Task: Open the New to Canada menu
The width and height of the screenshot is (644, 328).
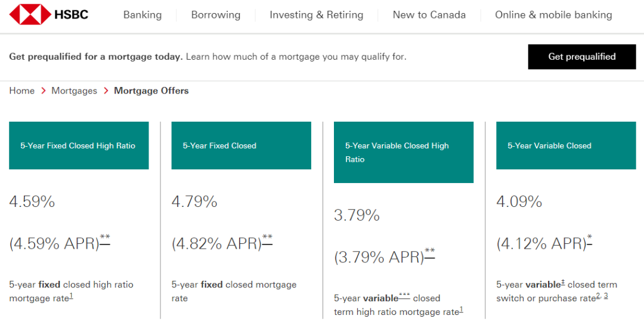Action: [x=429, y=15]
